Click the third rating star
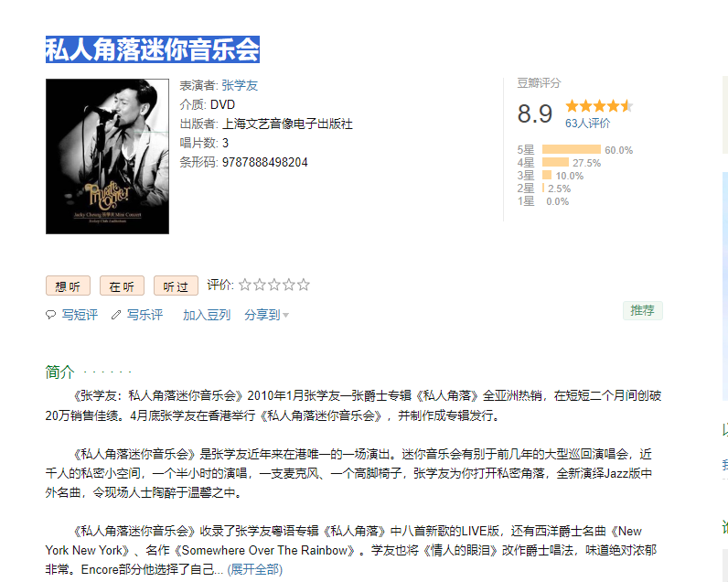This screenshot has width=728, height=582. pyautogui.click(x=274, y=285)
